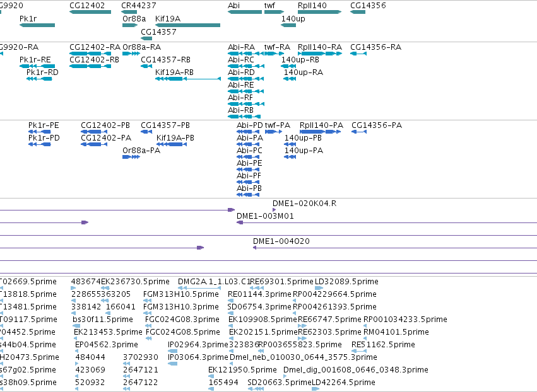Select EST FGM313H10.5prime
Screen dimensions: 537x392
tap(181, 294)
